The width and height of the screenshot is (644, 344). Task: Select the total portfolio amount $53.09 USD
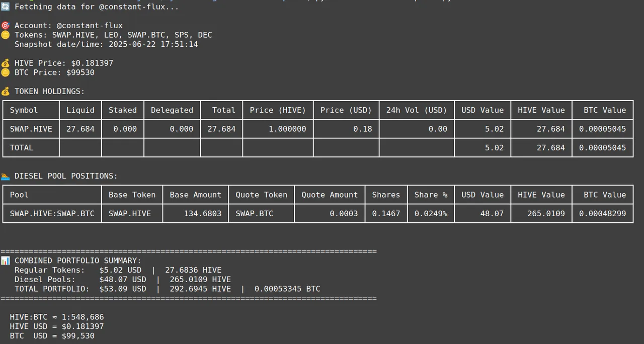tap(123, 289)
